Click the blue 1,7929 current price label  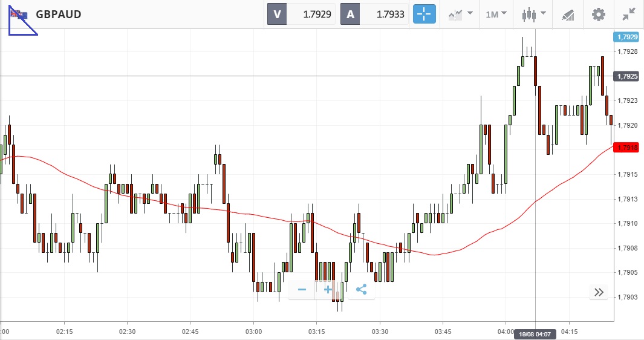[x=627, y=37]
